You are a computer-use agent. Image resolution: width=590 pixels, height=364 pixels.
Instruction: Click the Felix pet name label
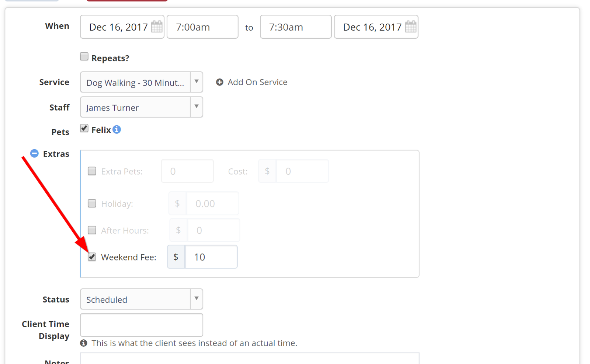pyautogui.click(x=101, y=130)
